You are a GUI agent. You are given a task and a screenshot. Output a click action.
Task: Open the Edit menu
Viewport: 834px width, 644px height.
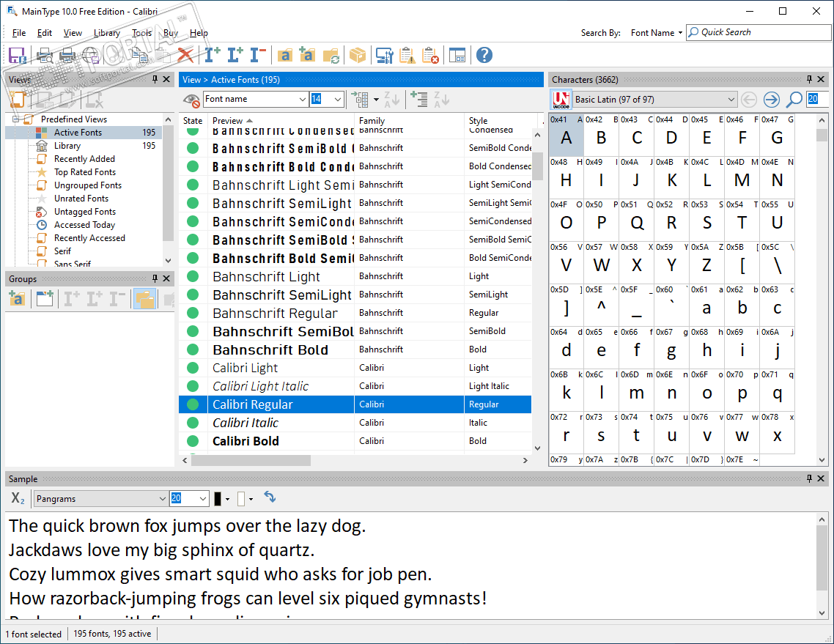coord(44,33)
